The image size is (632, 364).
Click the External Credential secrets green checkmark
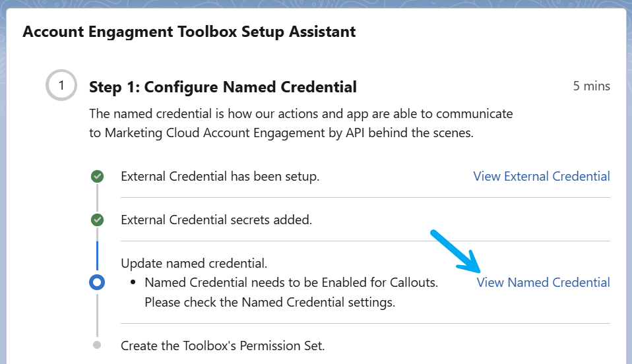coord(97,220)
